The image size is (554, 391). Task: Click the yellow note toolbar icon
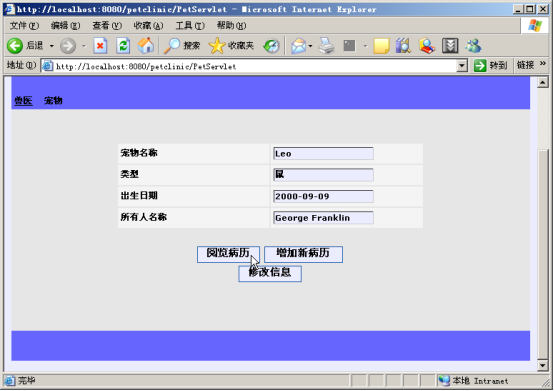381,46
